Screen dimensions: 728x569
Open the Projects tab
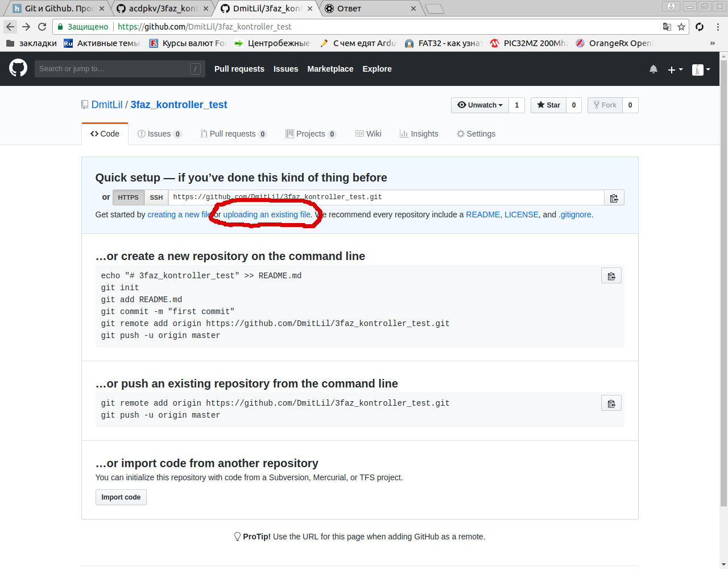311,134
